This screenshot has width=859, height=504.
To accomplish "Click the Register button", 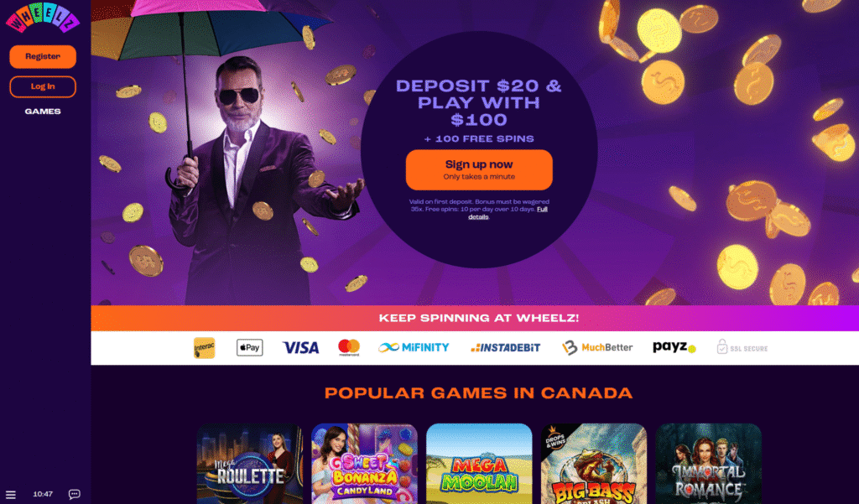I will pyautogui.click(x=43, y=56).
